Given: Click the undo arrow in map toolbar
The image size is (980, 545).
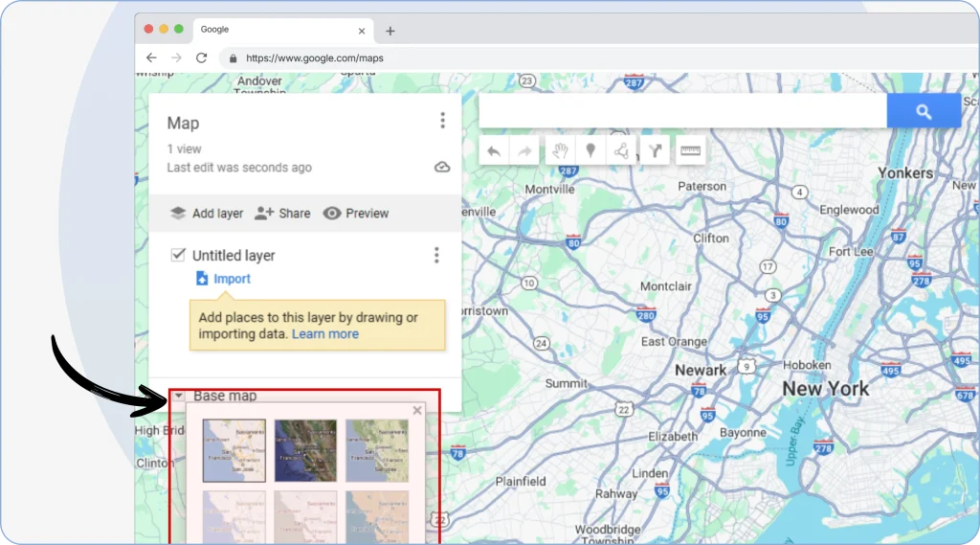Looking at the screenshot, I should point(494,150).
